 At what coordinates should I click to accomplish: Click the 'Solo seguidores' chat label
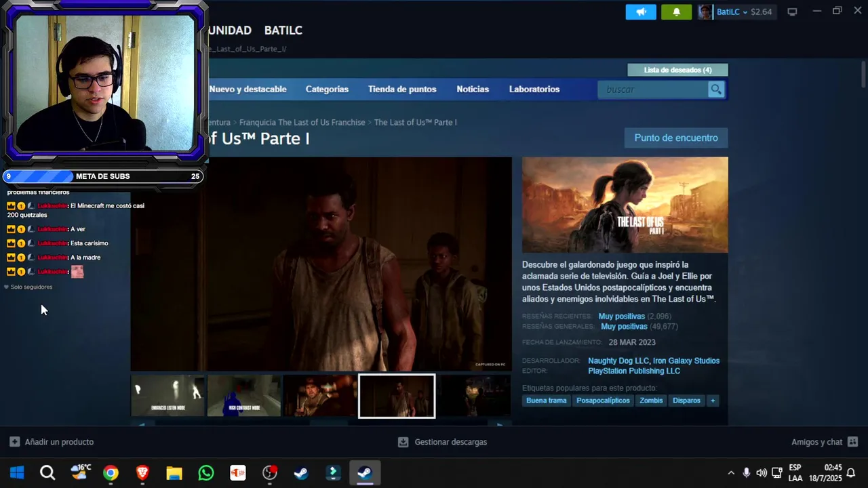pos(31,287)
